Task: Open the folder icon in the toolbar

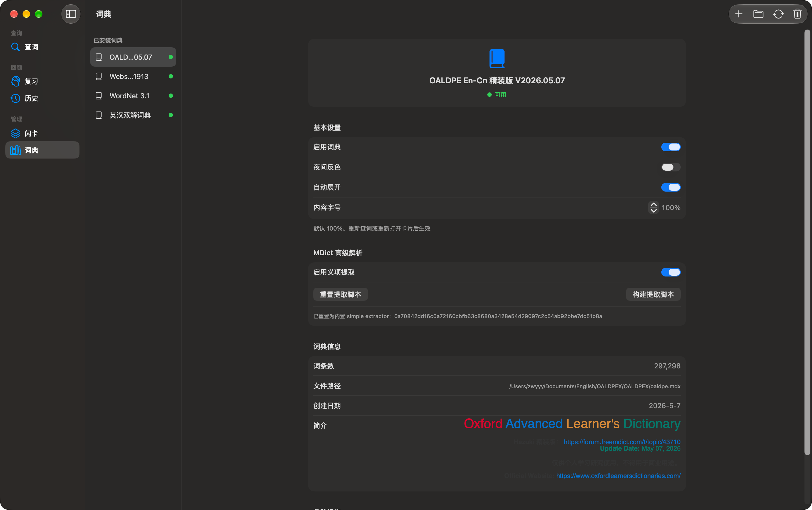Action: [758, 14]
